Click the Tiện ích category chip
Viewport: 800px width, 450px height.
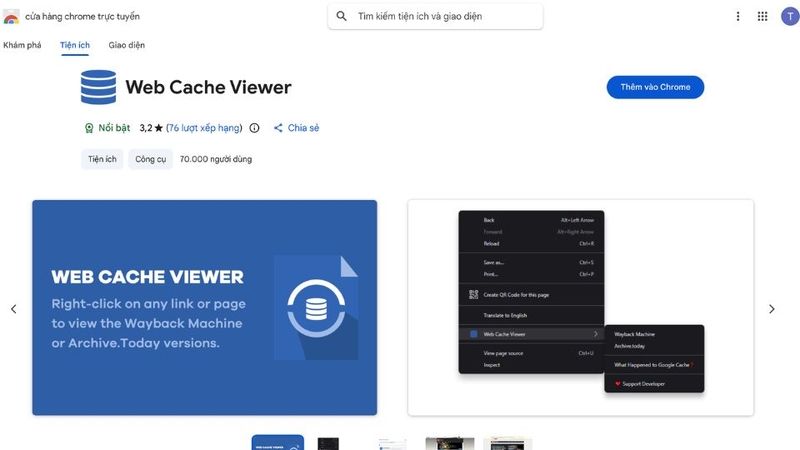(102, 159)
